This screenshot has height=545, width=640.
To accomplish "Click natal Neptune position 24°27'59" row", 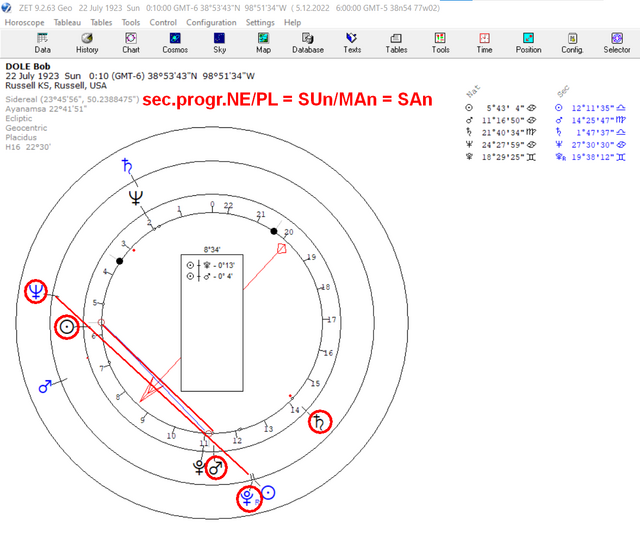I will click(x=500, y=145).
